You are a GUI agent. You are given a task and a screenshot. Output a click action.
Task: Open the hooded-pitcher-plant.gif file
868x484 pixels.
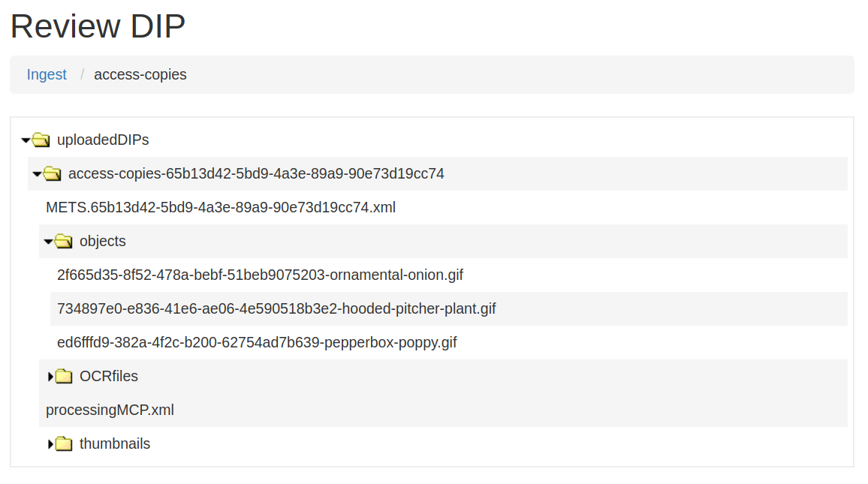coord(276,308)
